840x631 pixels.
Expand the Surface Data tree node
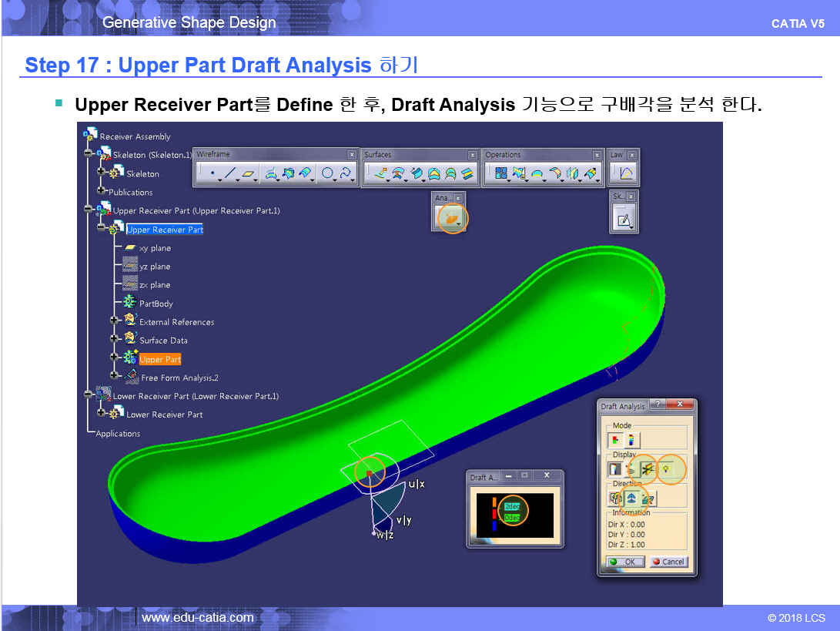click(x=115, y=340)
